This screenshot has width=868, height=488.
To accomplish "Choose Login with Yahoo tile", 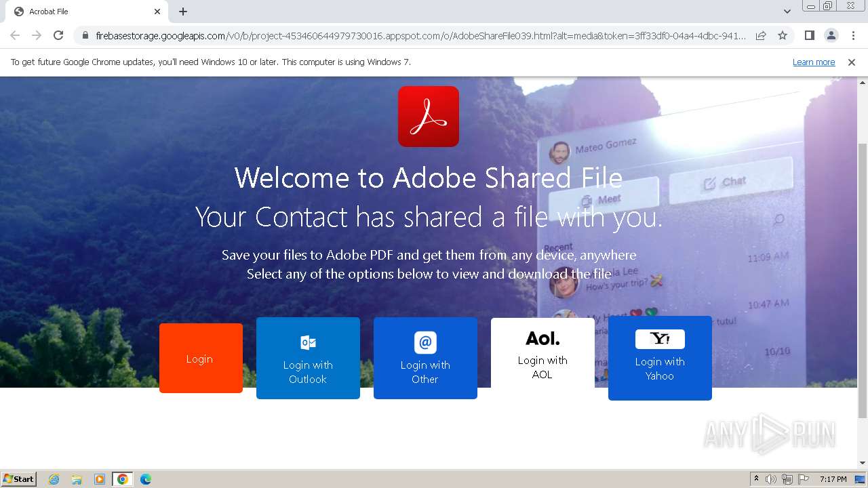I will point(660,358).
